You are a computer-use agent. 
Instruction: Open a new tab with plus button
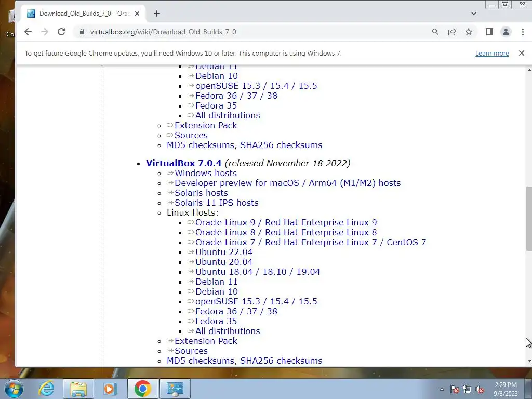(x=157, y=14)
